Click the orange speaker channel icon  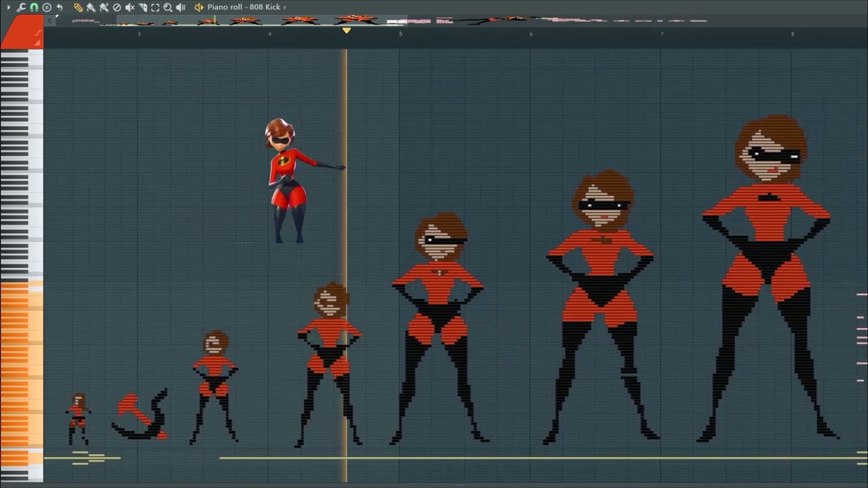(199, 7)
